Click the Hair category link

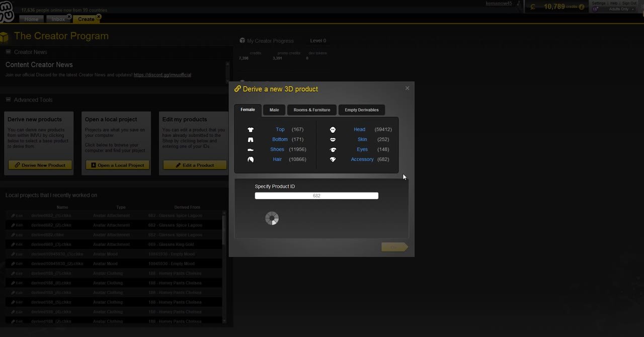tap(277, 159)
